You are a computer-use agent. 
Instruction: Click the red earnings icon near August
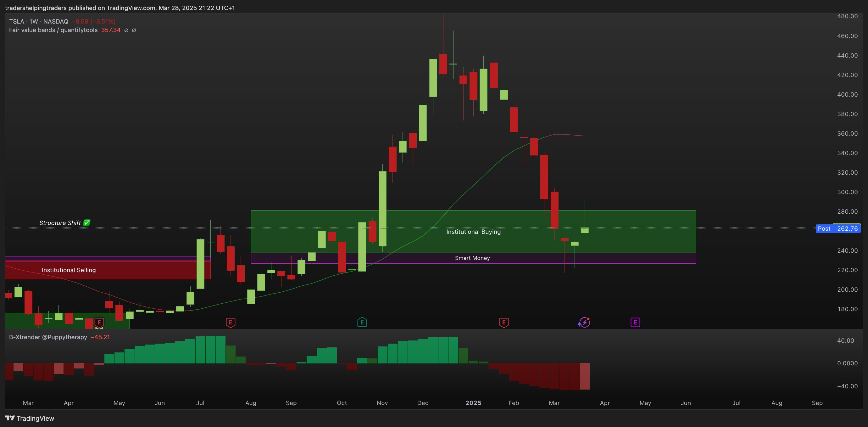(x=231, y=323)
